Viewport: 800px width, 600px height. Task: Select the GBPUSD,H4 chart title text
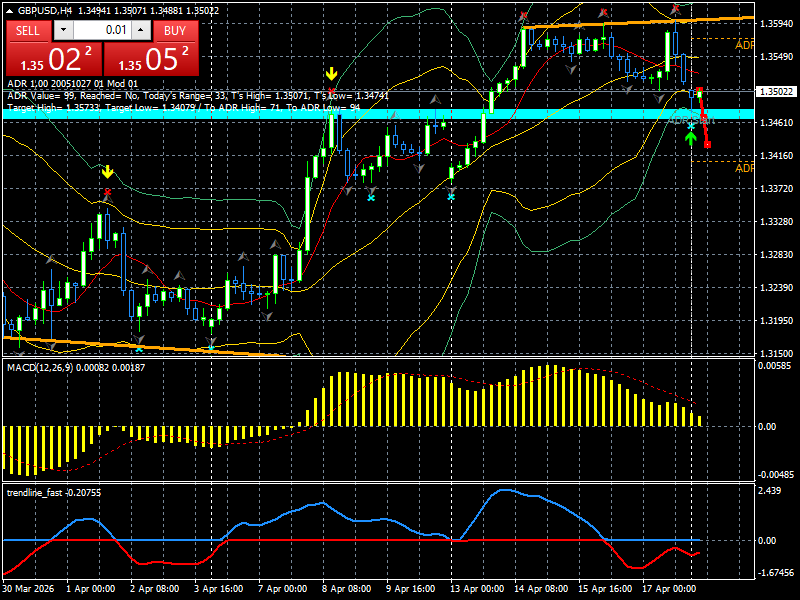[x=45, y=10]
